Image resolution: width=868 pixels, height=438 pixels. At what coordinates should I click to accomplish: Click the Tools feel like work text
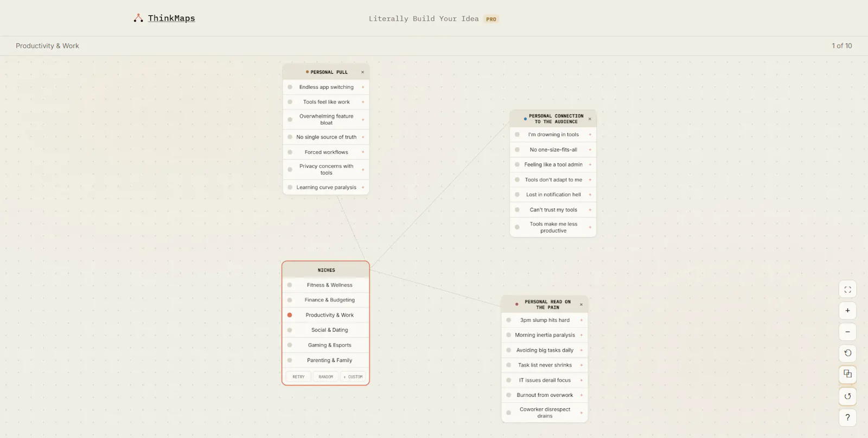pyautogui.click(x=327, y=102)
